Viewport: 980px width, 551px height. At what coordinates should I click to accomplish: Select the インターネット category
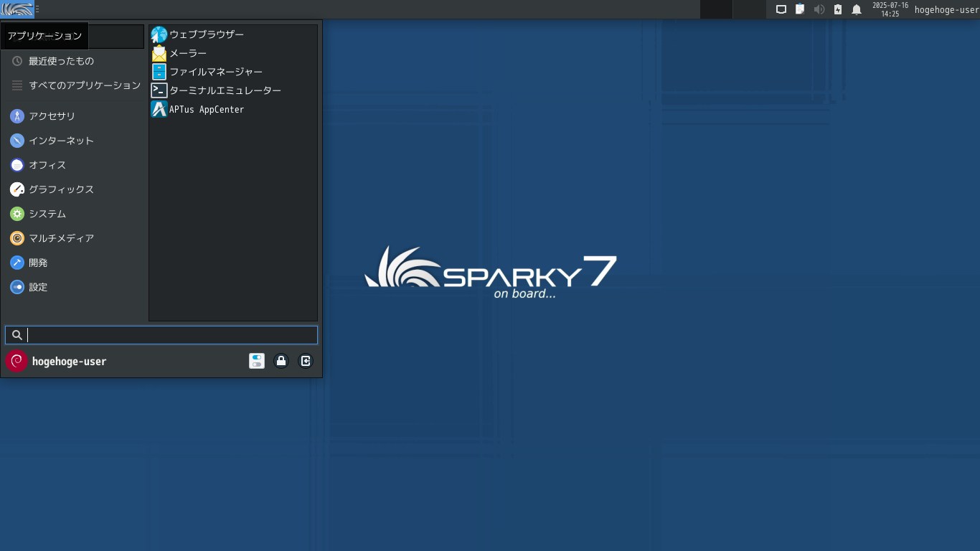click(x=62, y=141)
